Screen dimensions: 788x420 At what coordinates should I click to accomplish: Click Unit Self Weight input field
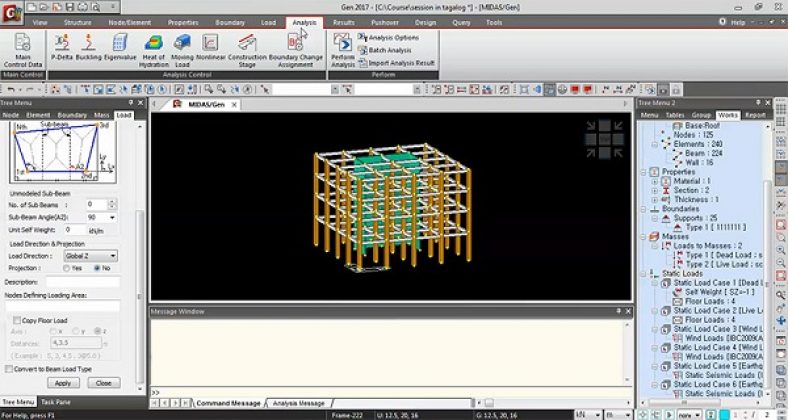point(75,230)
